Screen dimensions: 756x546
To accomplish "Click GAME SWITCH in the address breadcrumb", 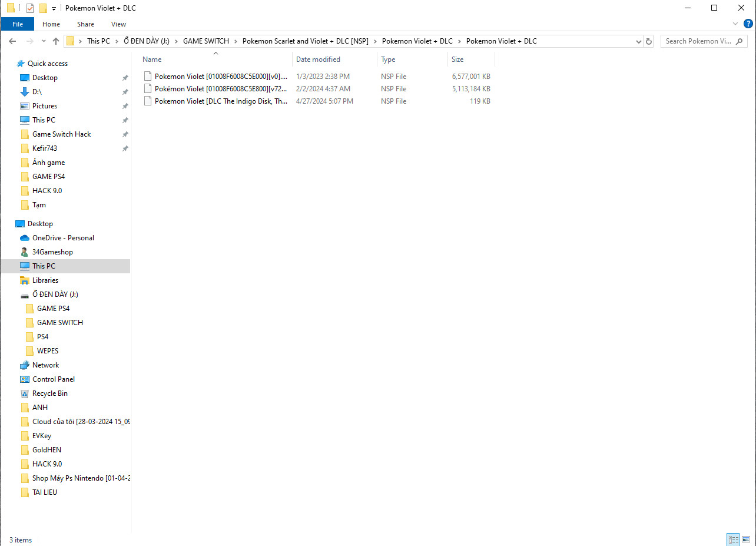I will [205, 41].
